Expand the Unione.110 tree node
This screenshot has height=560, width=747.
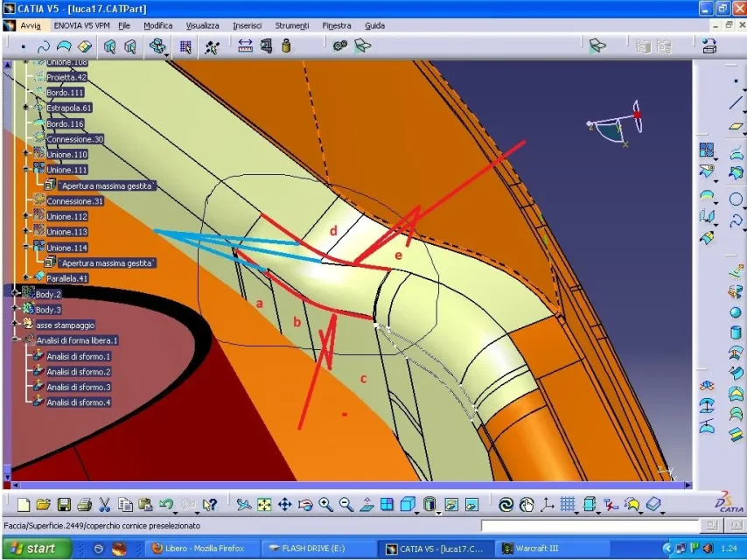(25, 153)
